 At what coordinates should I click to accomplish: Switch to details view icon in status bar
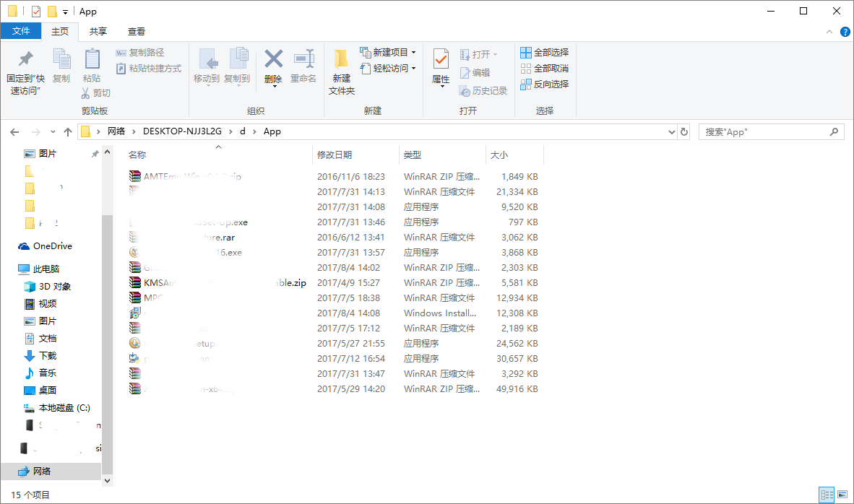pyautogui.click(x=827, y=495)
